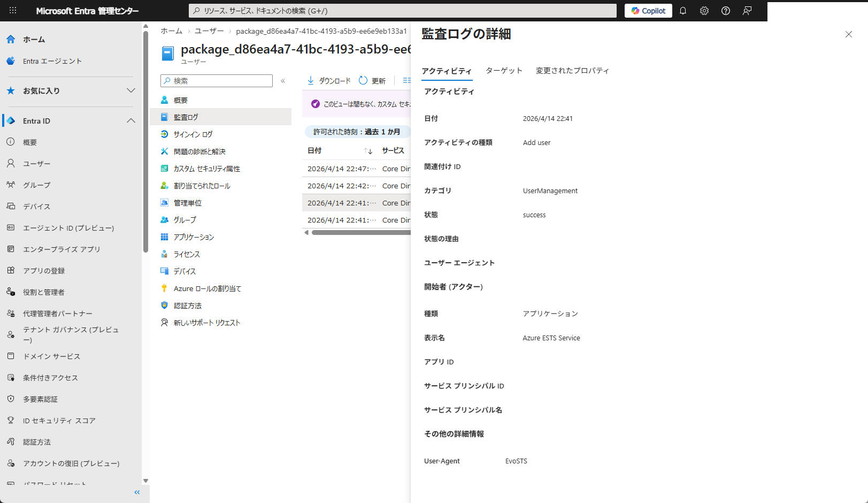868x503 pixels.
Task: Open 条件付きアクセス from the sidebar
Action: pyautogui.click(x=52, y=377)
